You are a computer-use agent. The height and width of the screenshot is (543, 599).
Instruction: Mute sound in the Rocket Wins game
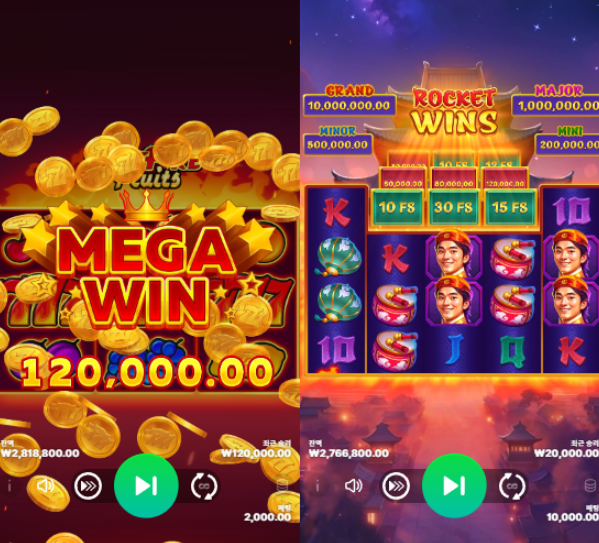[x=353, y=486]
